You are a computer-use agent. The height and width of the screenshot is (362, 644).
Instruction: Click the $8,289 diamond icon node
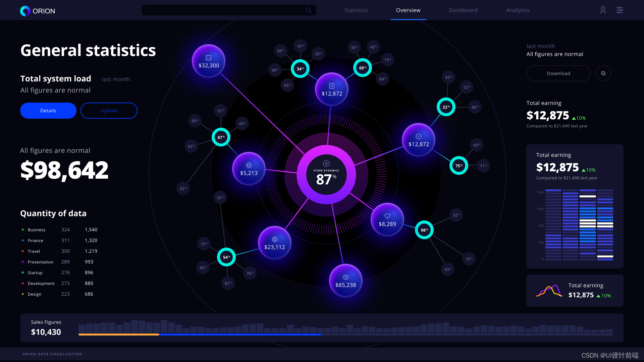coord(387,220)
